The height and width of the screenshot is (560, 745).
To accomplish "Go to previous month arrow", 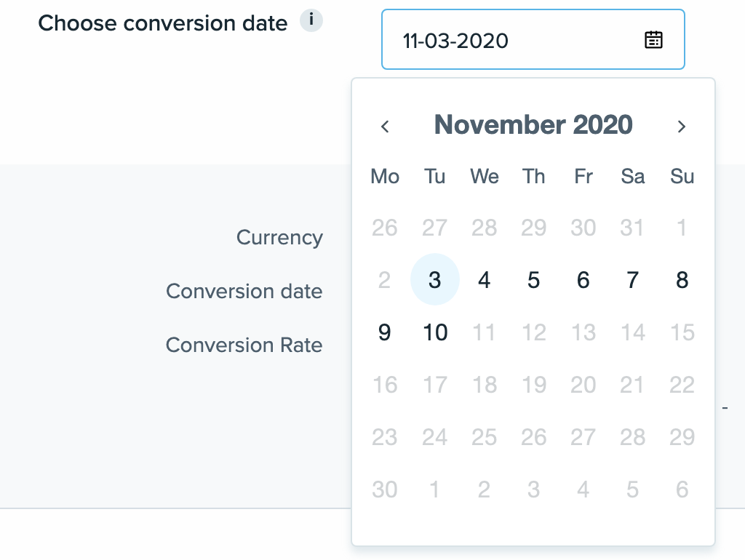I will (386, 127).
